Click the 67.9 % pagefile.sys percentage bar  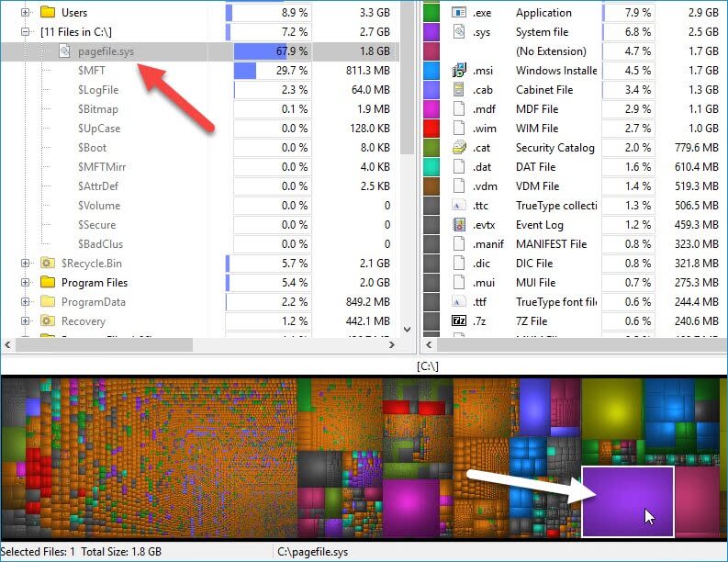pyautogui.click(x=273, y=51)
